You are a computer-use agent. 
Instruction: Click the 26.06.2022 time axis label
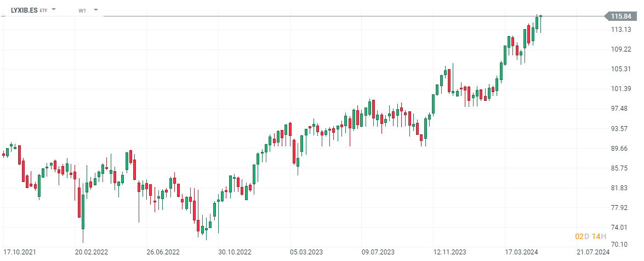coord(163,252)
